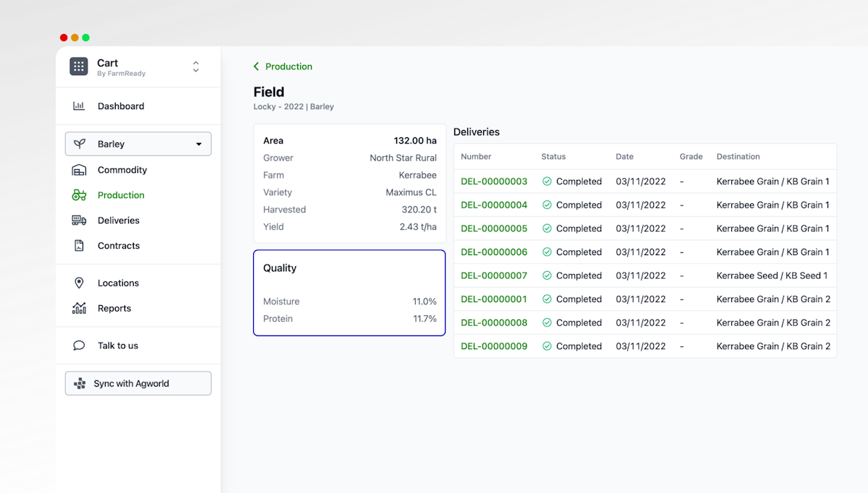
Task: Open delivery DEL-00000003
Action: (x=494, y=181)
